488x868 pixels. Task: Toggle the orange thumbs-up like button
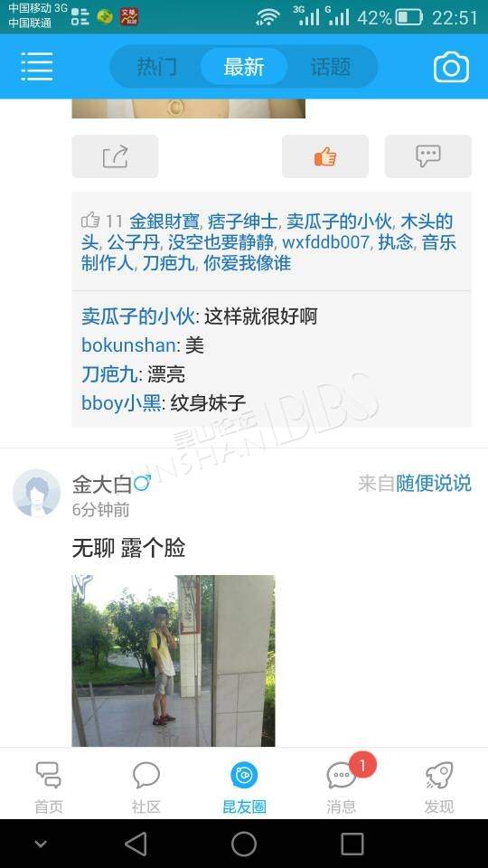325,156
